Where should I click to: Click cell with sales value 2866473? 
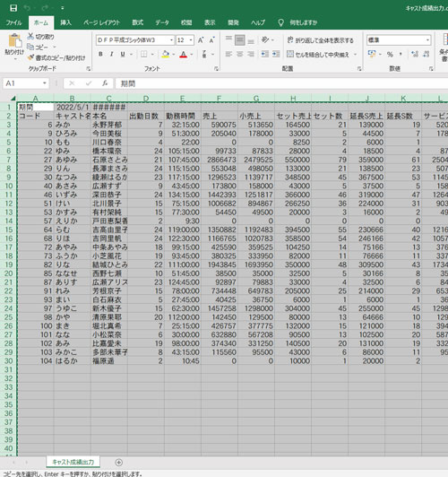click(x=220, y=160)
